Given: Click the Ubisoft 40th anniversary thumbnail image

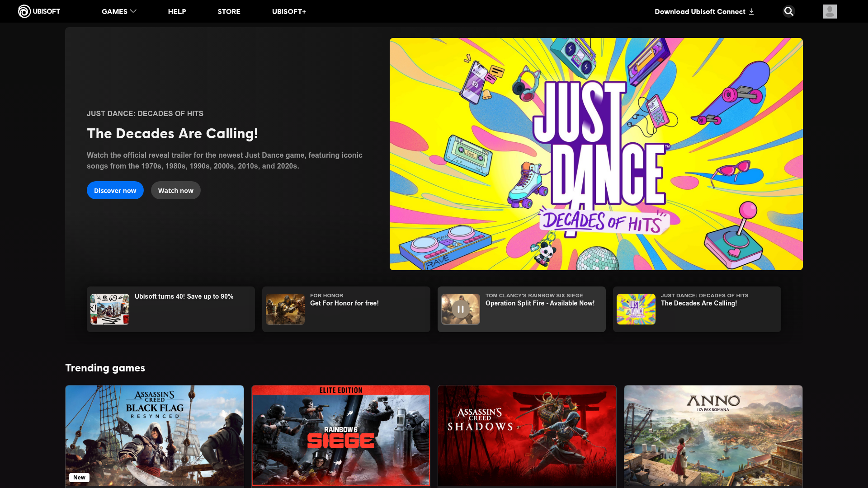Looking at the screenshot, I should [110, 309].
